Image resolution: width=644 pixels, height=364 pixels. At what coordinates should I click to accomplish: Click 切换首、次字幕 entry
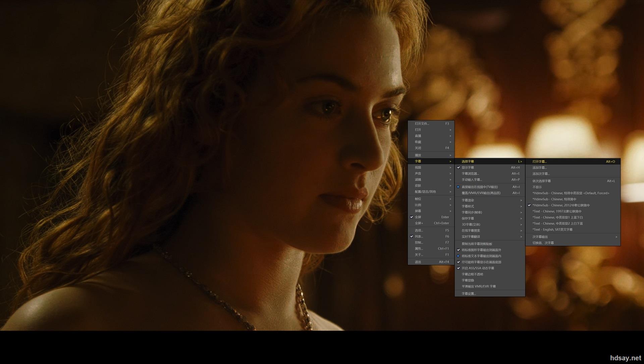pyautogui.click(x=573, y=243)
